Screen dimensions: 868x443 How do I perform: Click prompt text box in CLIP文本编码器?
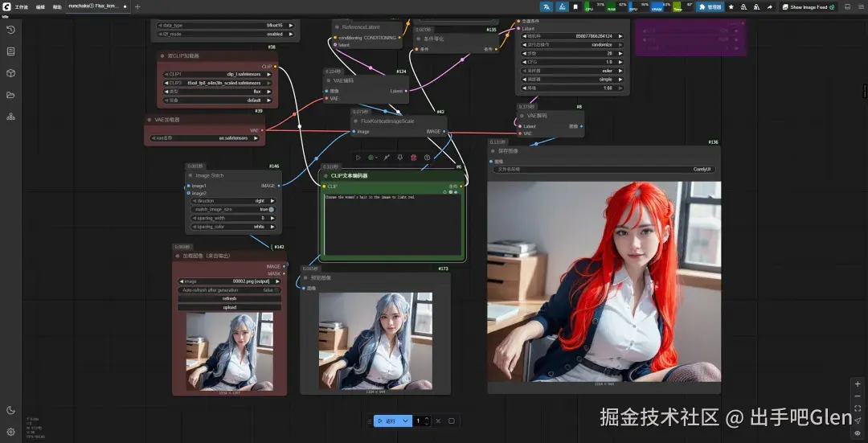click(392, 224)
